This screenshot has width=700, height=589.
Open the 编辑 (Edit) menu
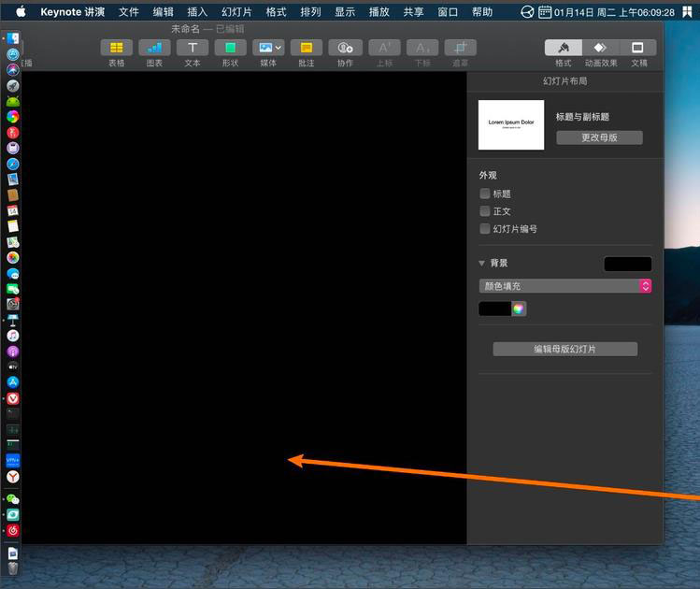pos(163,11)
